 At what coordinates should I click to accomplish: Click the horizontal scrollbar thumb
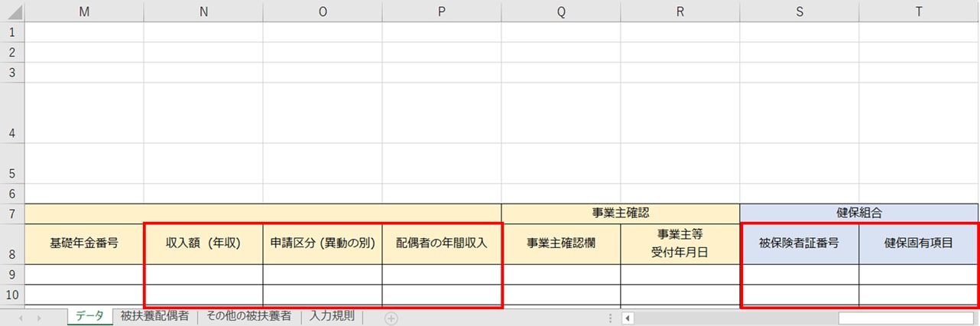tap(906, 318)
